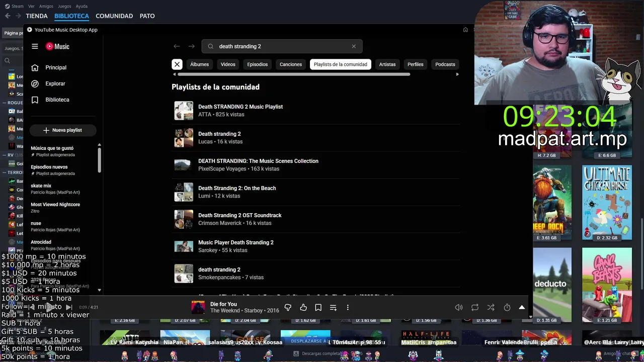
Task: Open Gang Beasts in Steam library
Action: coord(607,285)
